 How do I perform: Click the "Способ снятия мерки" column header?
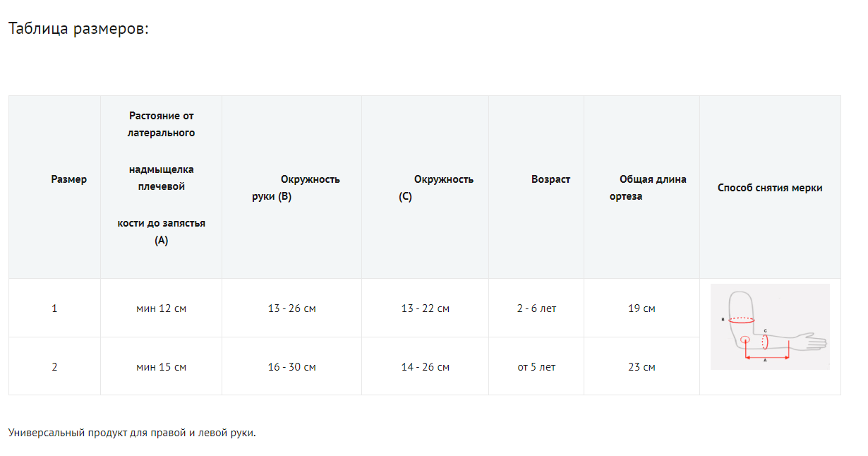click(770, 188)
